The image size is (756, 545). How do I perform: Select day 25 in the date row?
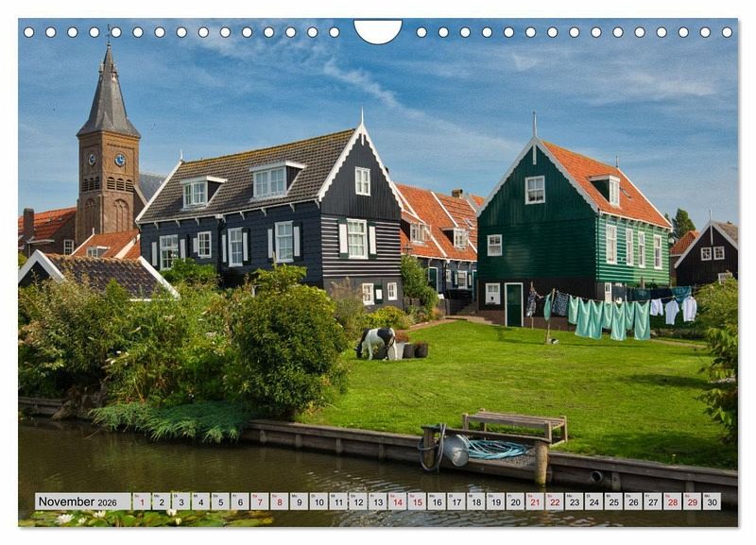click(x=613, y=502)
